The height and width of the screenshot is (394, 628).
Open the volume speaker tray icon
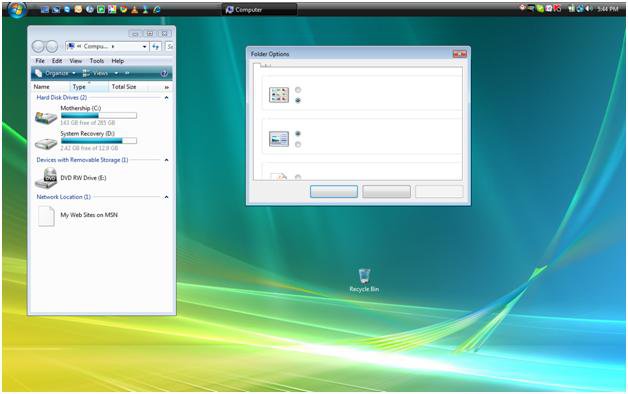coord(589,8)
